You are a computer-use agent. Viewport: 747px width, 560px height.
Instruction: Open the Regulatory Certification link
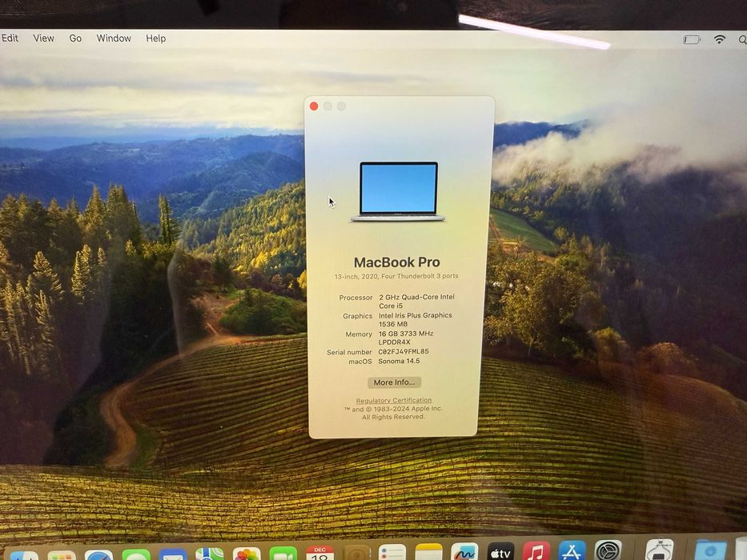(x=393, y=401)
